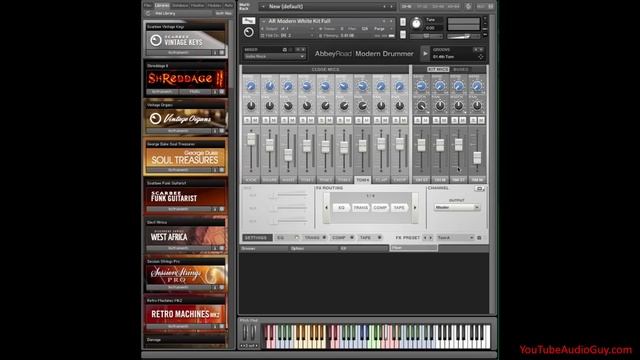Open the Output Master dropdown
640x360 pixels.
coord(456,207)
